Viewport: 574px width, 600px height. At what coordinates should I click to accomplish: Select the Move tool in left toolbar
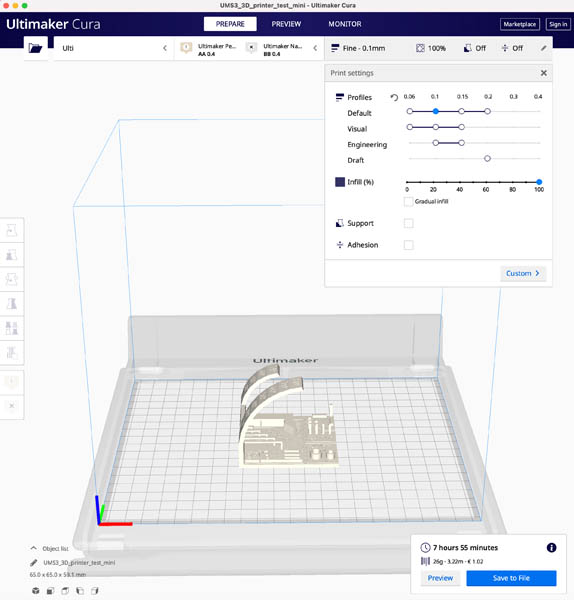click(12, 230)
